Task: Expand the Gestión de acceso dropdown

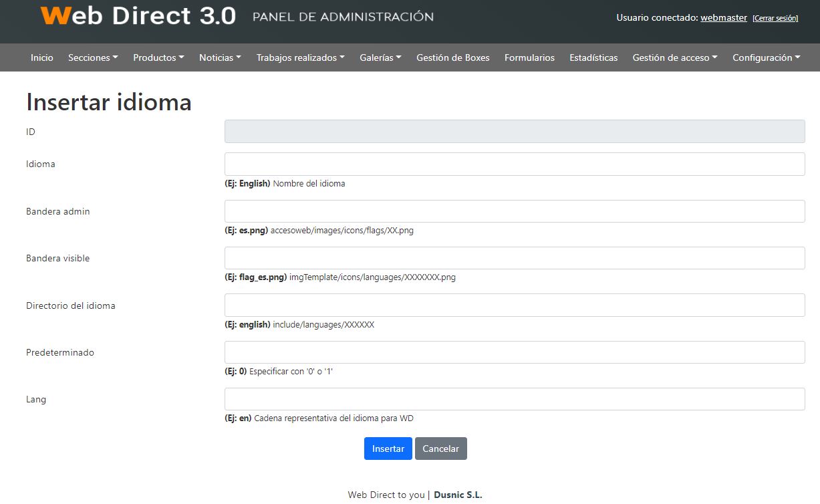Action: click(675, 57)
